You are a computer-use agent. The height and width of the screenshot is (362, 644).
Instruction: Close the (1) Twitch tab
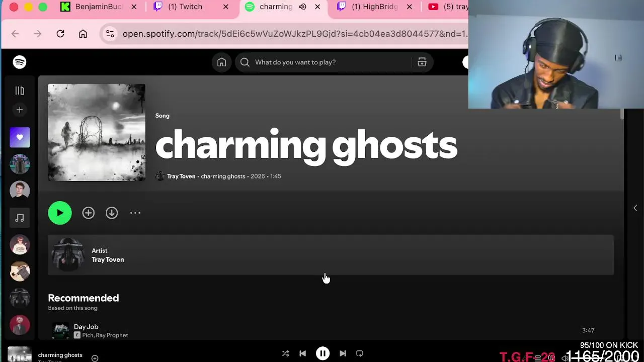(225, 7)
